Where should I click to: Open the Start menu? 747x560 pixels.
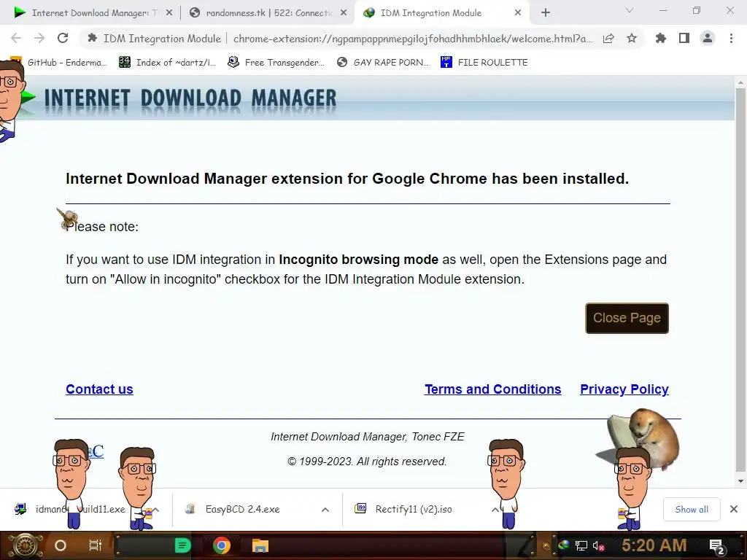(x=25, y=545)
